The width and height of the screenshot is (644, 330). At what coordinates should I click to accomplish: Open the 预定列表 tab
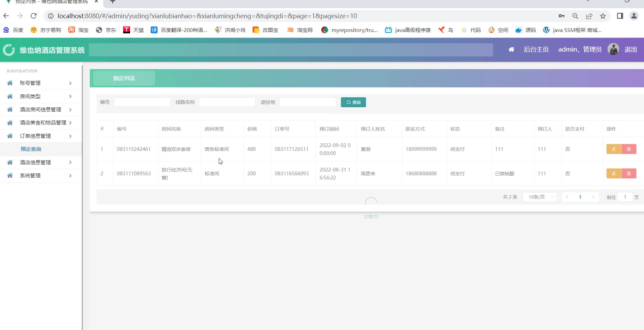pyautogui.click(x=124, y=78)
